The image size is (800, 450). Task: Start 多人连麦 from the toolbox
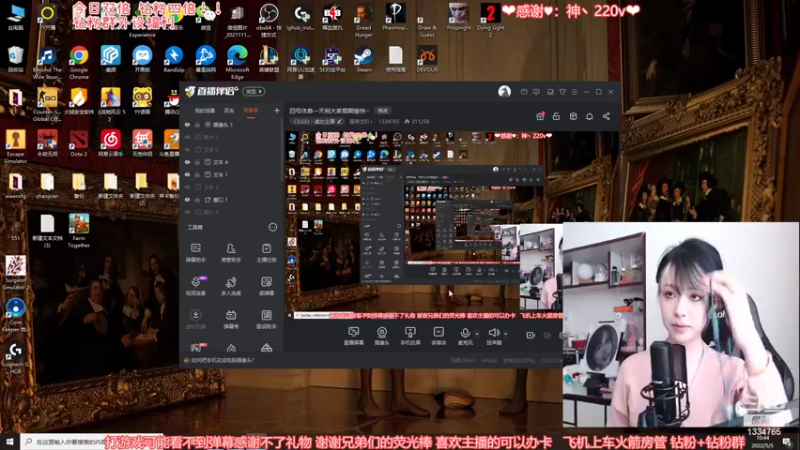click(x=231, y=286)
